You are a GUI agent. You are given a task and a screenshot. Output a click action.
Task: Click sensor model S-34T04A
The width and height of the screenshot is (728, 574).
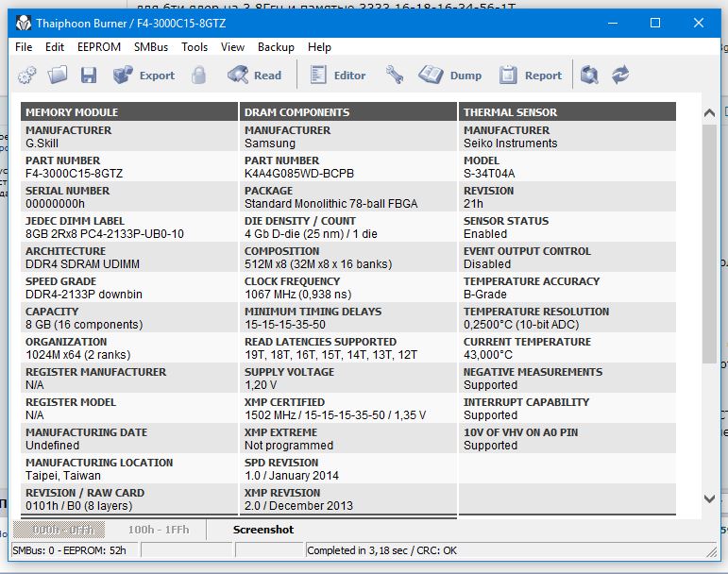pyautogui.click(x=489, y=174)
